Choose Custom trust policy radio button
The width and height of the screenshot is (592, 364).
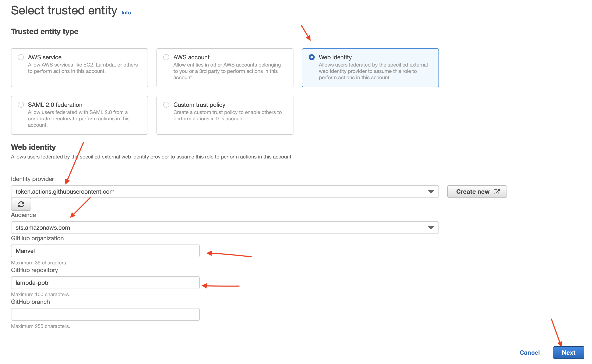click(x=166, y=104)
